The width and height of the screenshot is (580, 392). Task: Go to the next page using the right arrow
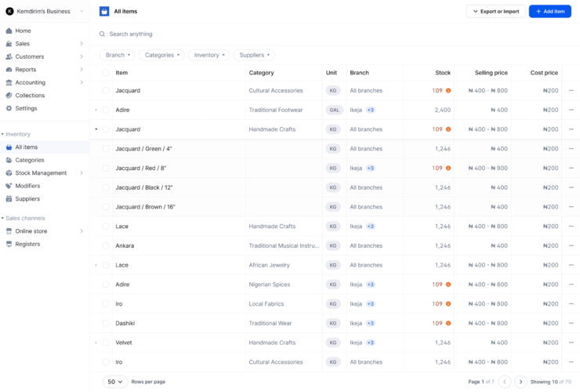pyautogui.click(x=520, y=382)
